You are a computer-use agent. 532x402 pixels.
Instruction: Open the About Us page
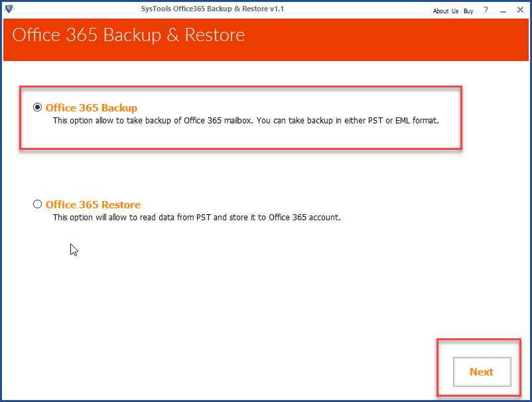(445, 11)
